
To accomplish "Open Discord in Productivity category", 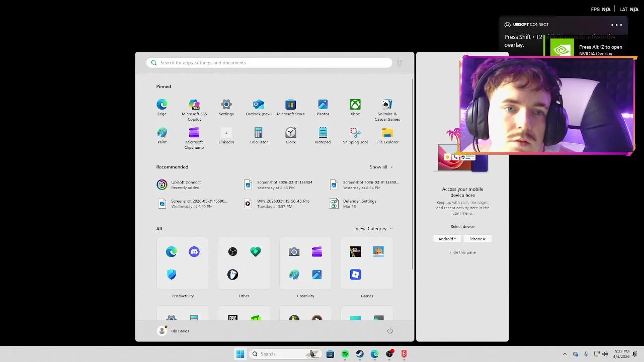I will click(x=194, y=251).
